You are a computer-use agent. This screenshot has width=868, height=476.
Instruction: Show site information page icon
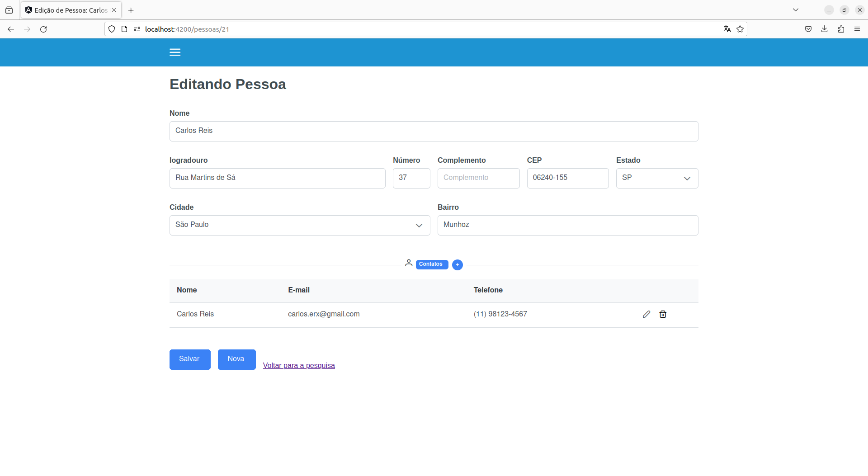pos(124,29)
